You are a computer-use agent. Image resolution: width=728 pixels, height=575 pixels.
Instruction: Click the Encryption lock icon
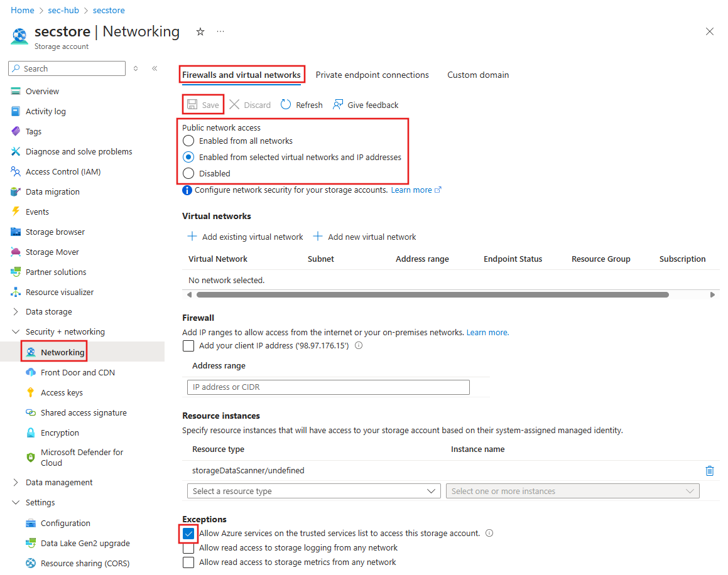tap(31, 433)
